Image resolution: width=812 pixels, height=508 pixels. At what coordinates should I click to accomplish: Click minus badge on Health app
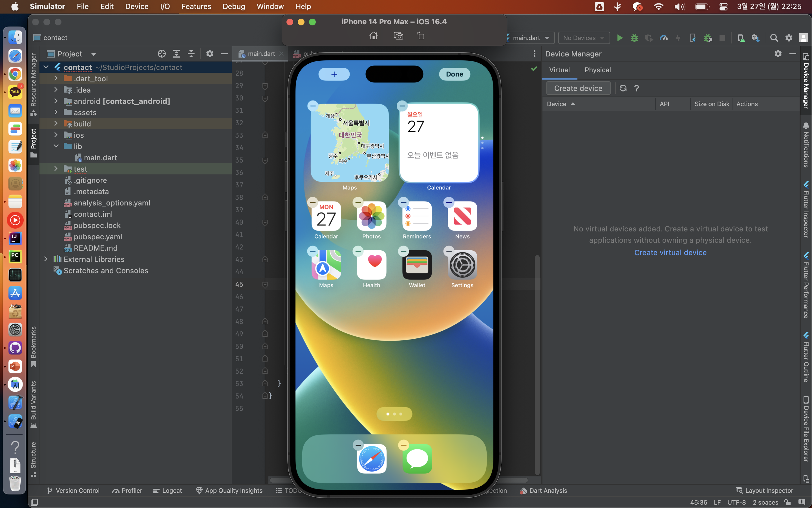[x=358, y=251]
